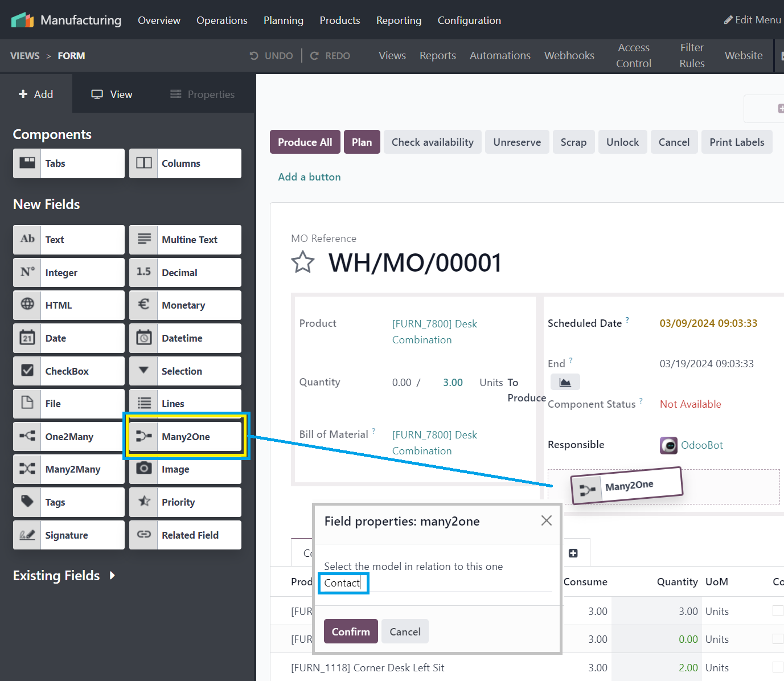Redo the last change
Viewport: 784px width, 681px height.
point(330,56)
